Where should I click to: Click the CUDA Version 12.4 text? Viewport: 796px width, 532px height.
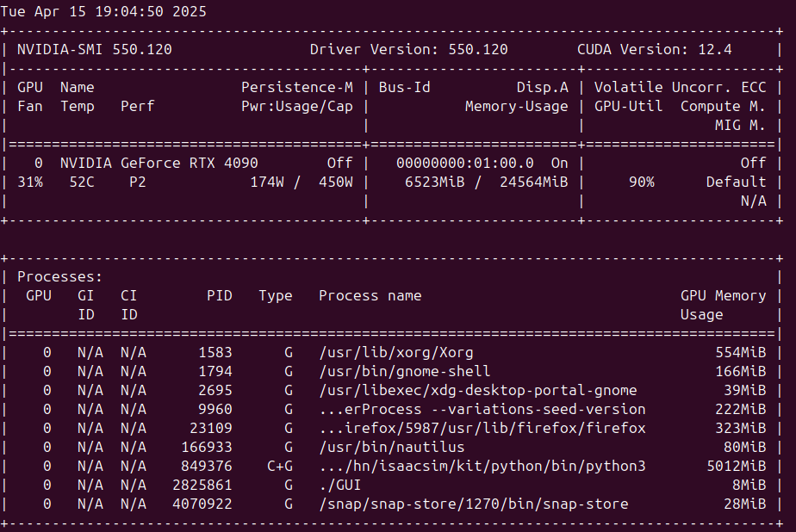point(655,50)
